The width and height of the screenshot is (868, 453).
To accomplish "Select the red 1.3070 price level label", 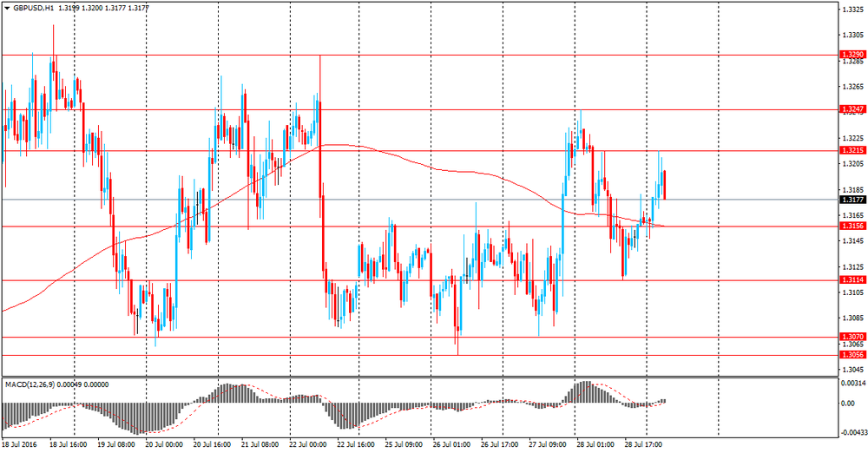I will 852,337.
